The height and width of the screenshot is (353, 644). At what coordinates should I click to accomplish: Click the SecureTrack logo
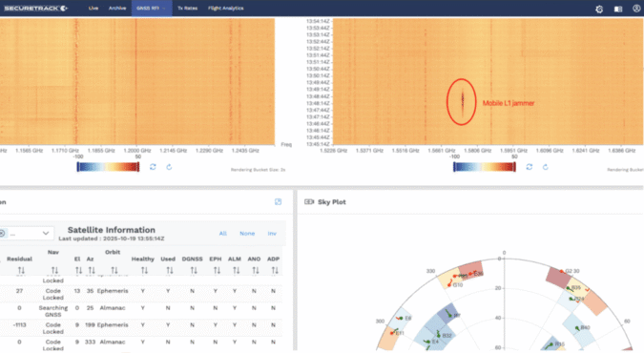(x=35, y=9)
